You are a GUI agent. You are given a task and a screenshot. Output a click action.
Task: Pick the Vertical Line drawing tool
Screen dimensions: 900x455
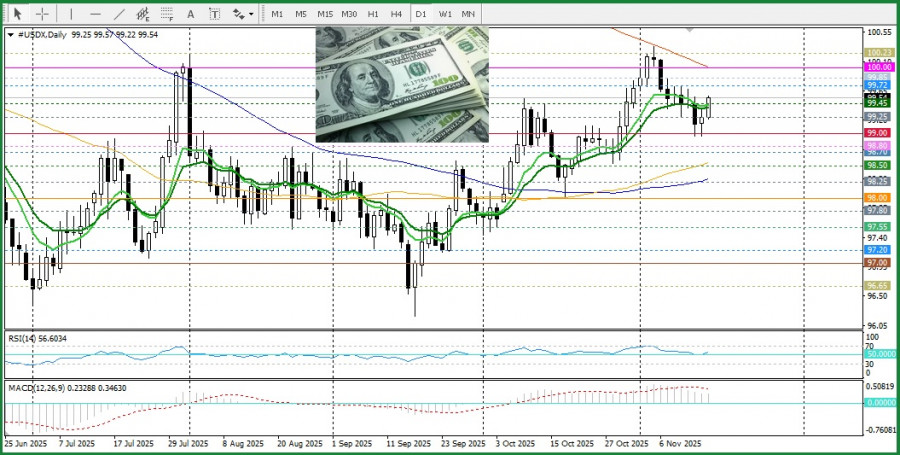point(71,14)
